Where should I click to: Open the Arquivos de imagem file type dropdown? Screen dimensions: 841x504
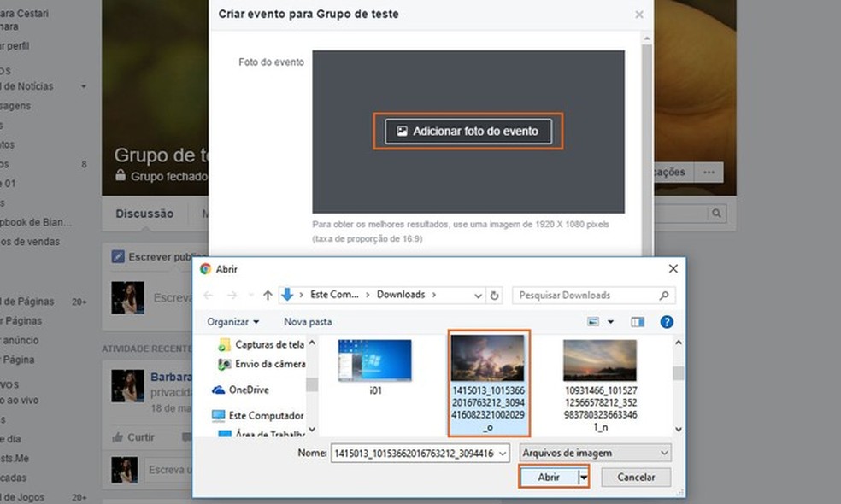pos(595,453)
